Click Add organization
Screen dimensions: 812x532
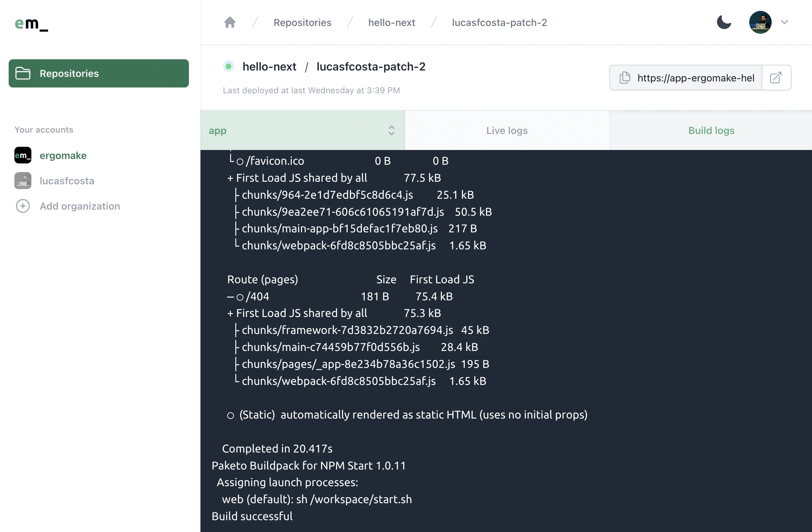pyautogui.click(x=80, y=206)
